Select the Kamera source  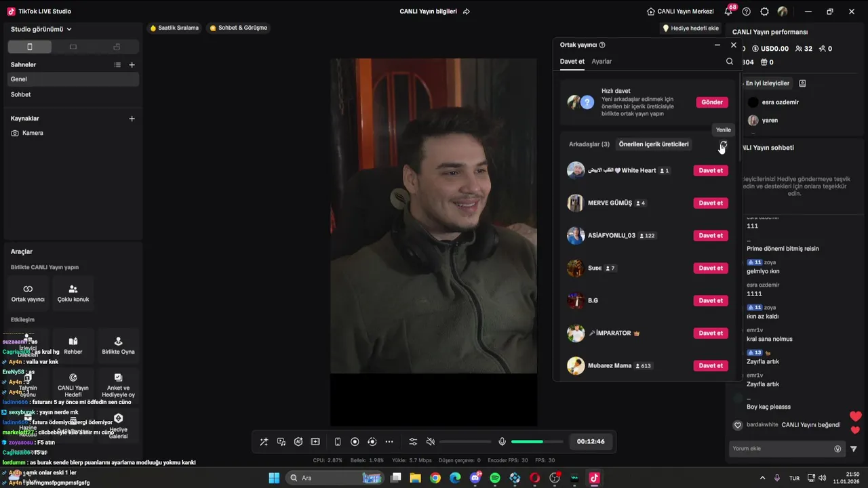(x=73, y=133)
